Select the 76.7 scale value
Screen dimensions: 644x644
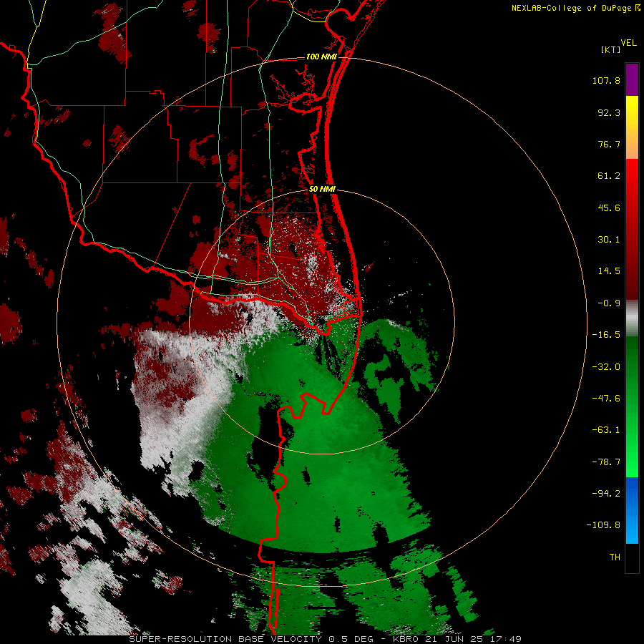pyautogui.click(x=609, y=144)
